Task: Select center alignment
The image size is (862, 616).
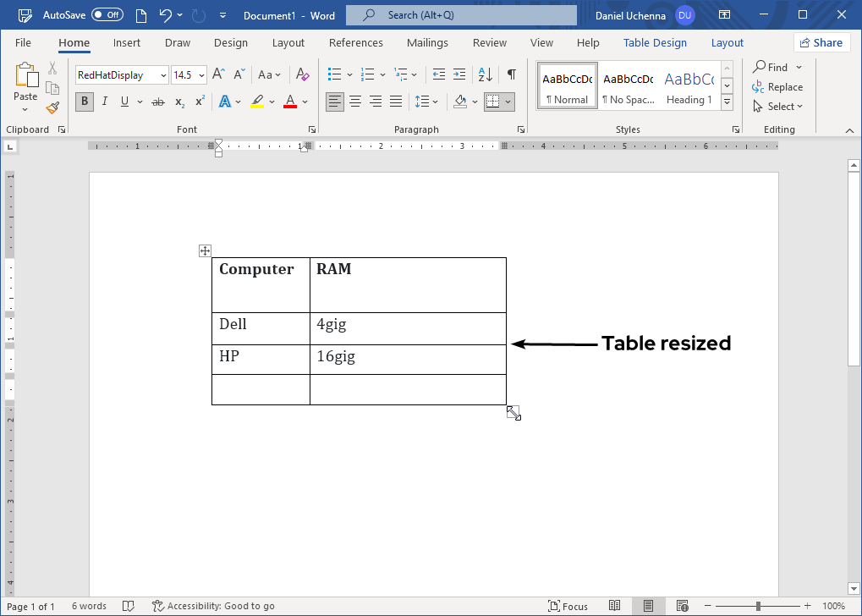Action: click(x=354, y=102)
